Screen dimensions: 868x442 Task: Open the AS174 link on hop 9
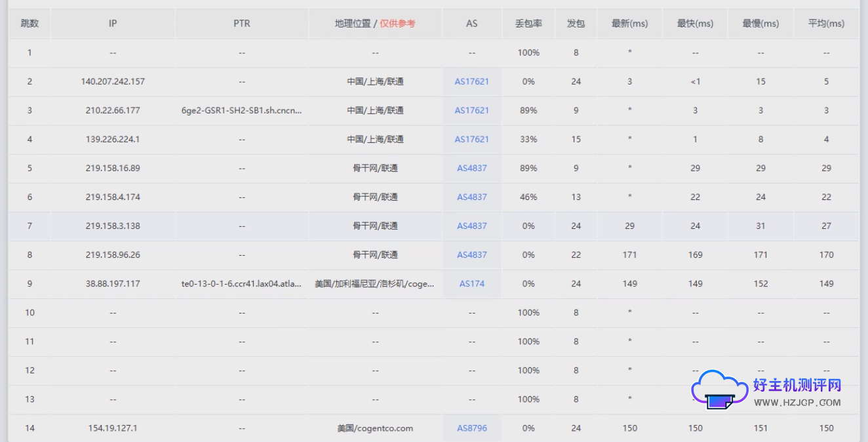[x=471, y=283]
